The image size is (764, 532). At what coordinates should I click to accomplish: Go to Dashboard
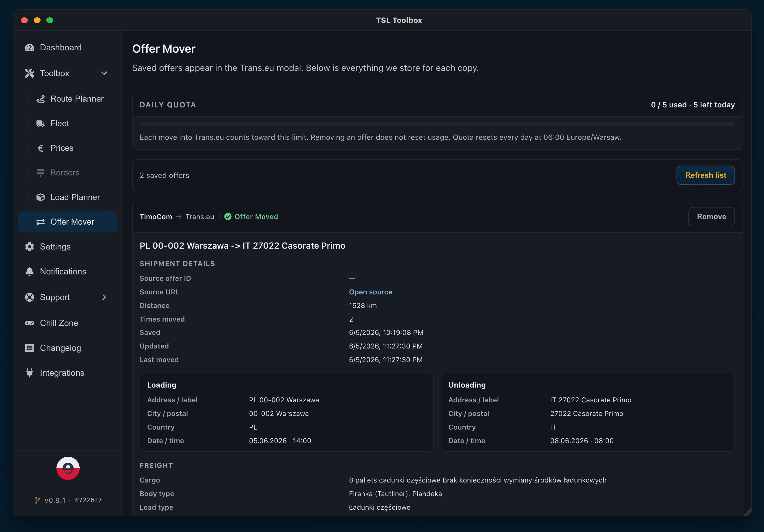coord(67,47)
